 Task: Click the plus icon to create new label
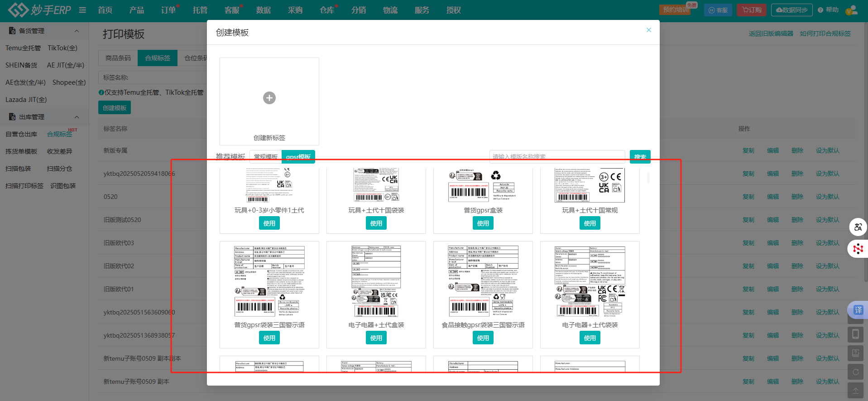[269, 98]
